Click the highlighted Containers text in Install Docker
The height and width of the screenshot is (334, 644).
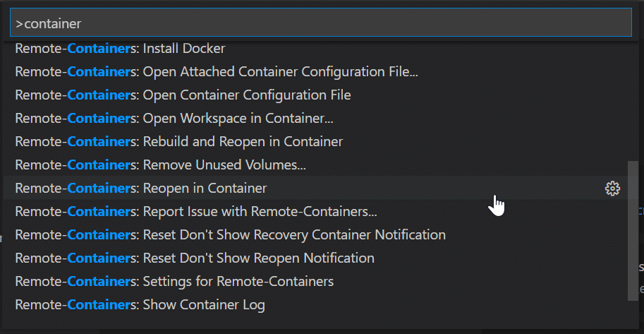(x=99, y=49)
